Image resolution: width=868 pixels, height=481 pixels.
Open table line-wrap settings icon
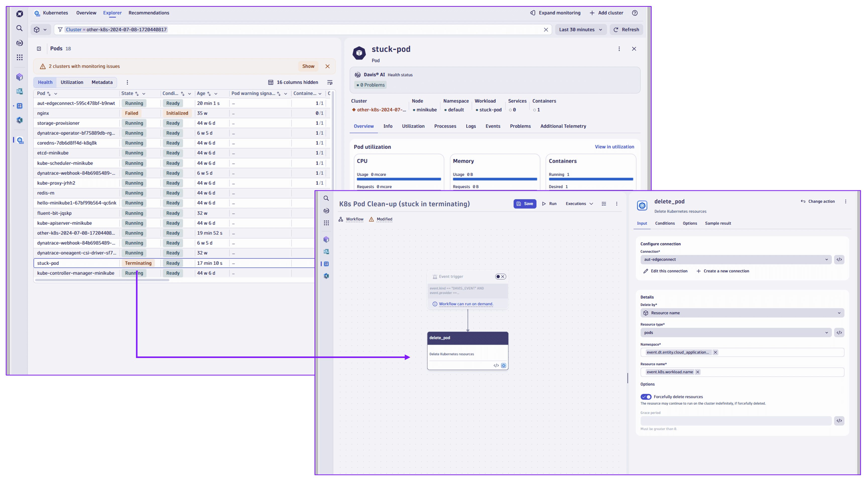click(x=330, y=82)
